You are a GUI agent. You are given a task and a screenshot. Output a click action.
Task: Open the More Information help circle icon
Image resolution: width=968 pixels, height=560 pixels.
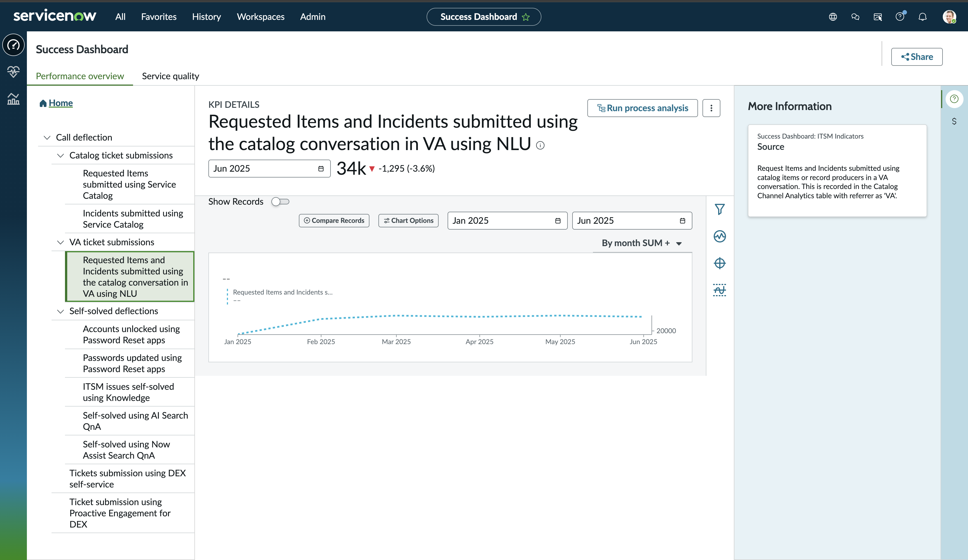click(x=954, y=99)
